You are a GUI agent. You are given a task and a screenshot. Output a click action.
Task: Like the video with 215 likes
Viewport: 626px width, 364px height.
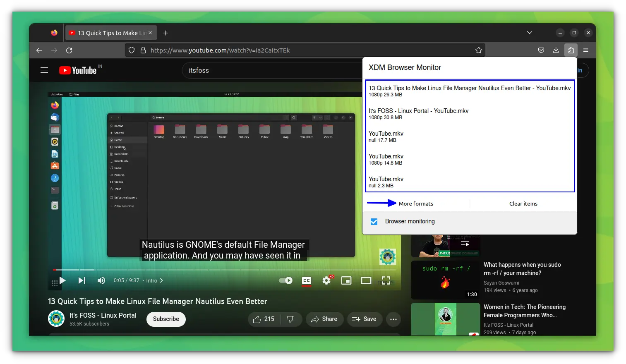(264, 319)
